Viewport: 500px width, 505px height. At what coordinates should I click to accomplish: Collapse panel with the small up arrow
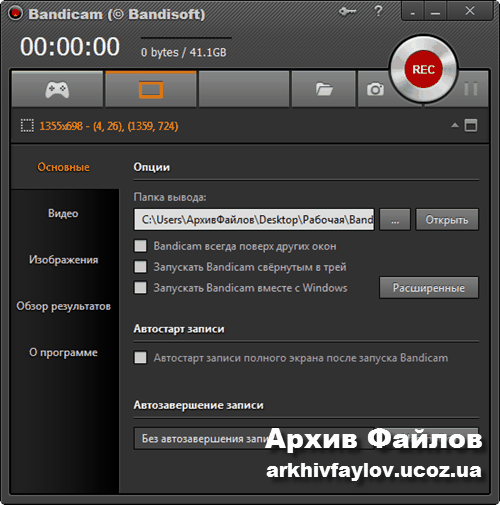click(x=455, y=125)
